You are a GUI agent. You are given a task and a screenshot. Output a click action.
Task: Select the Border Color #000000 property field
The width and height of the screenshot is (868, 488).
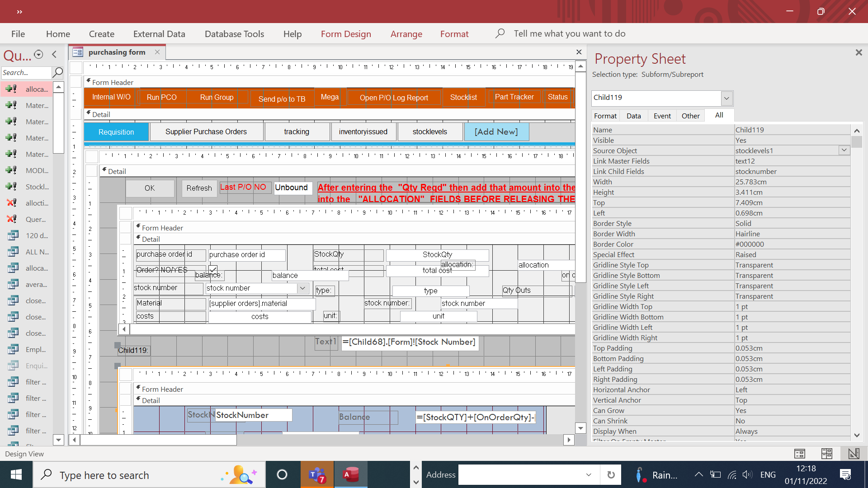coord(792,244)
